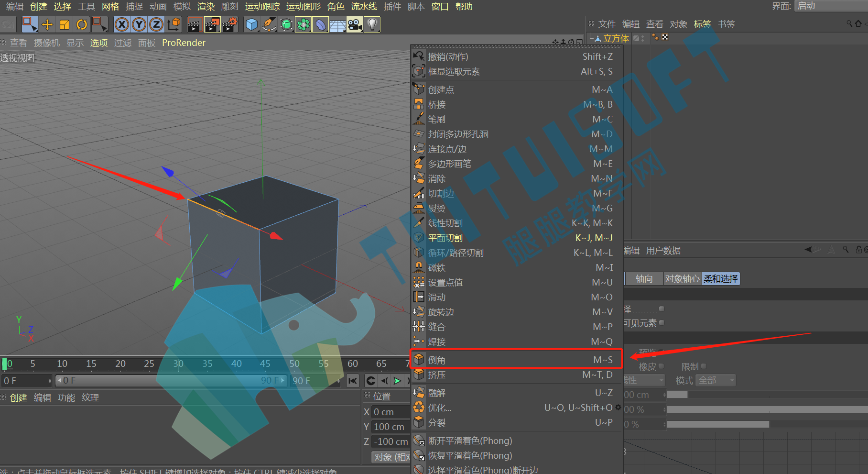Switch to 柔和选择 tab
Image resolution: width=868 pixels, height=474 pixels.
721,279
